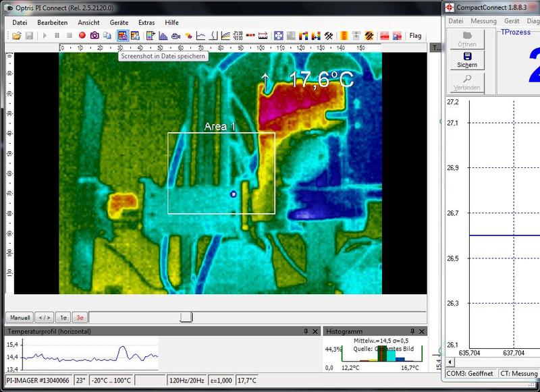
Task: Open the Extras menu
Action: (x=146, y=22)
